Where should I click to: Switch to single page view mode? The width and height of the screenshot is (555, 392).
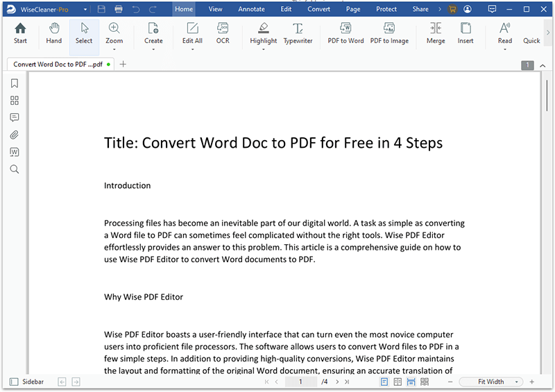[384, 382]
